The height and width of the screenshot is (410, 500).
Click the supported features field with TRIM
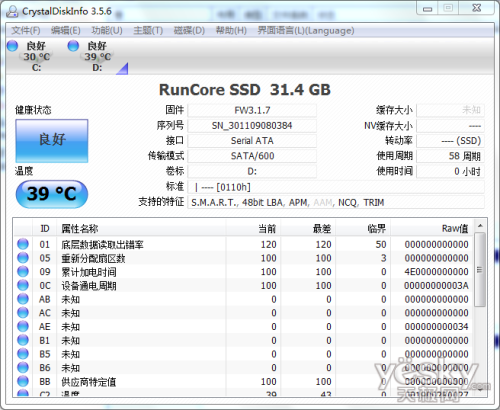point(336,202)
